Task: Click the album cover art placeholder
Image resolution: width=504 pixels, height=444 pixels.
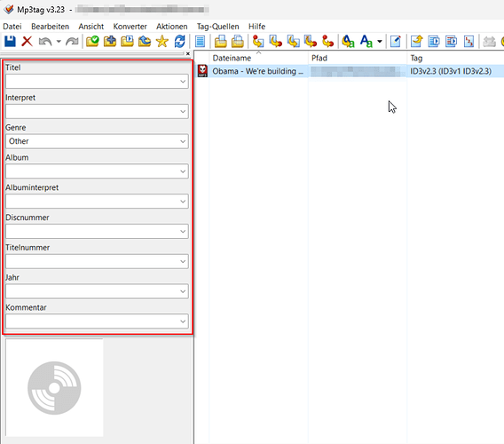Action: [54, 388]
